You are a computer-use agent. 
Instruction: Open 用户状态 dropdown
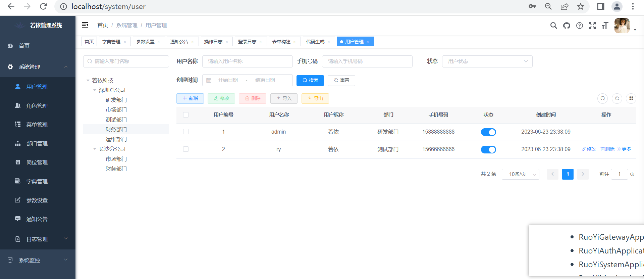[487, 61]
